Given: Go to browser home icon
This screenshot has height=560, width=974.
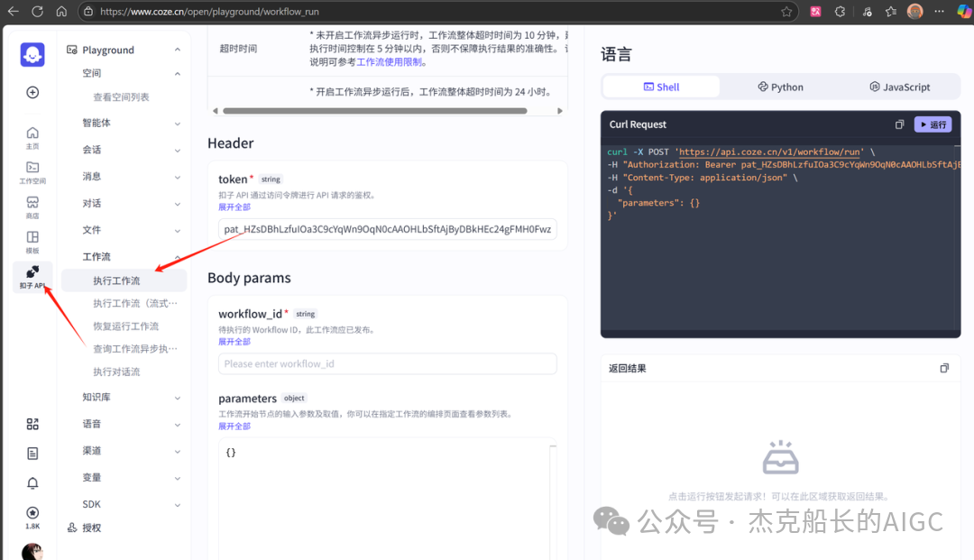Looking at the screenshot, I should tap(61, 11).
